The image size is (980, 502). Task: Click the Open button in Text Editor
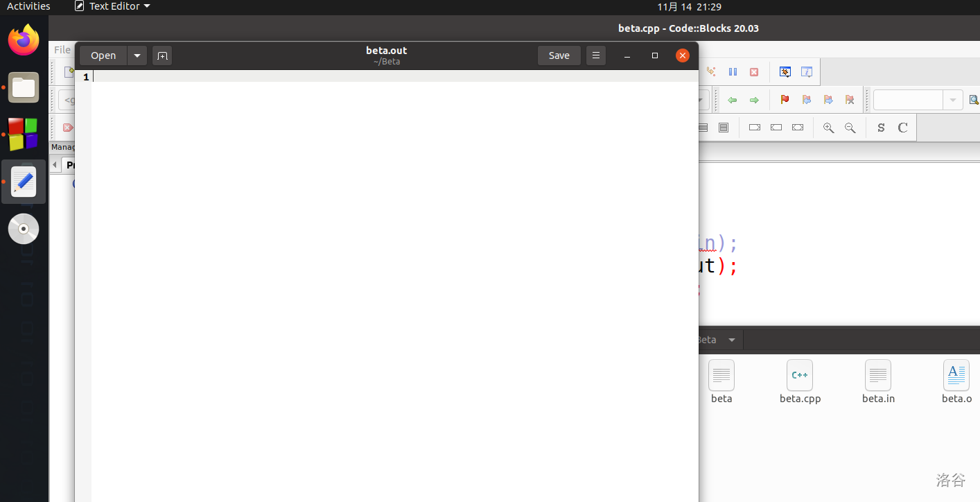[x=103, y=55]
